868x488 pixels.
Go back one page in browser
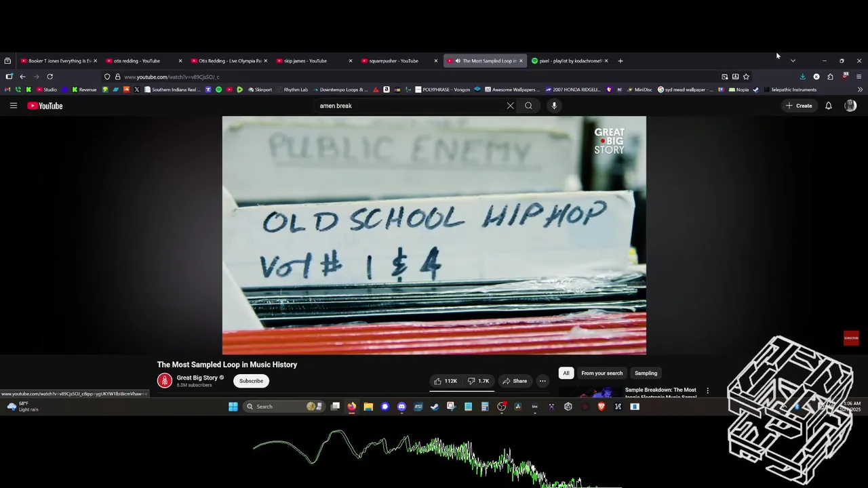[22, 77]
